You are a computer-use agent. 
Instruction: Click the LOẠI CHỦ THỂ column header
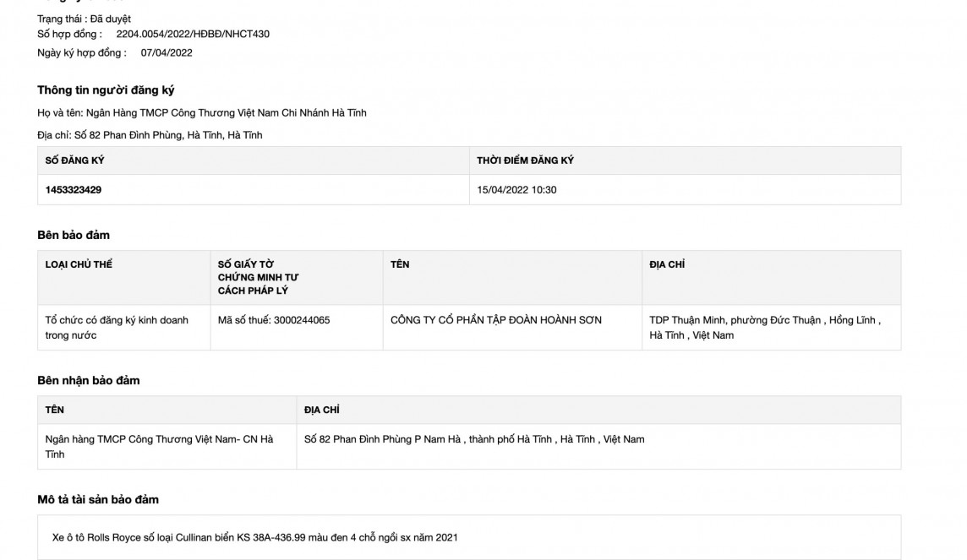tap(79, 264)
